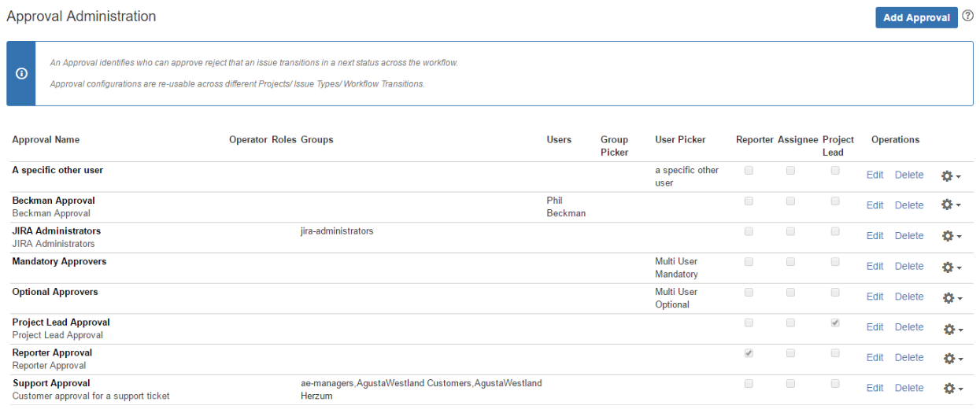This screenshot has height=413, width=980.
Task: Click the Add Approval button
Action: click(916, 17)
